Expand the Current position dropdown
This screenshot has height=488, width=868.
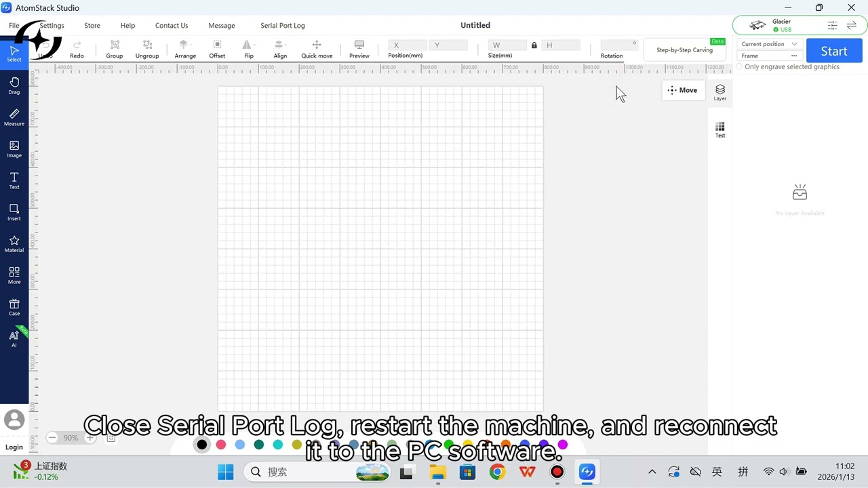770,44
